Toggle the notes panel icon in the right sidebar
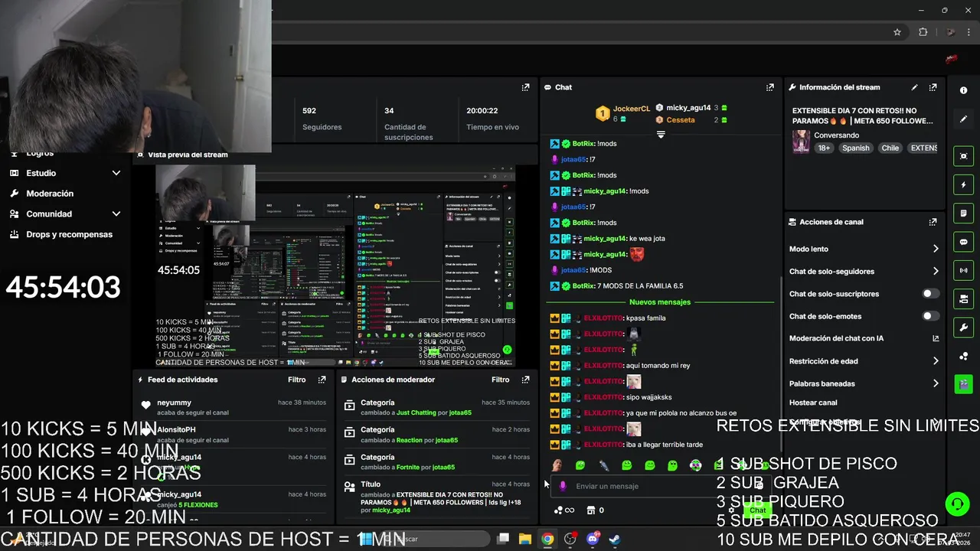The width and height of the screenshot is (980, 551). click(963, 214)
